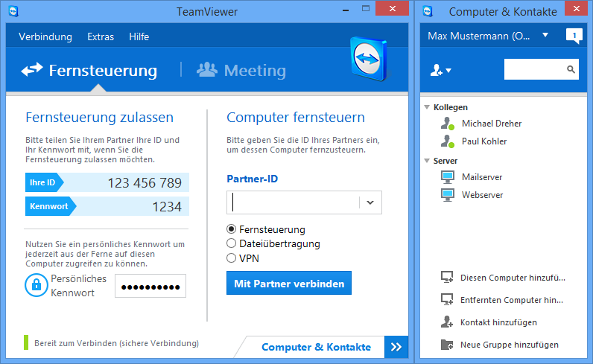Viewport: 593px width, 364px height.
Task: Select the Fernsteuerung radio button
Action: pos(231,229)
